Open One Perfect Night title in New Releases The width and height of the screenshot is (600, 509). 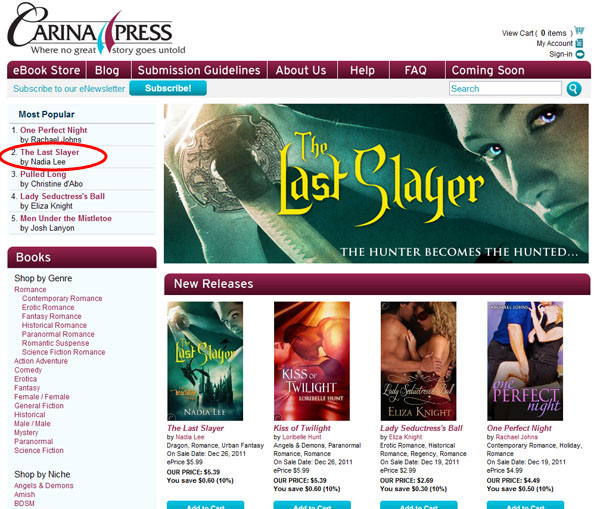(x=519, y=428)
